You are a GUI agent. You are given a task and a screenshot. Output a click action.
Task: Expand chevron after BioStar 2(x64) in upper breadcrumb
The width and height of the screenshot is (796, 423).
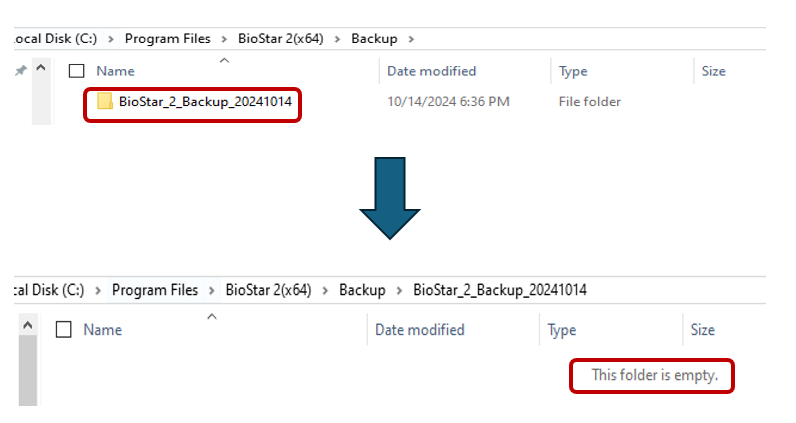click(337, 39)
